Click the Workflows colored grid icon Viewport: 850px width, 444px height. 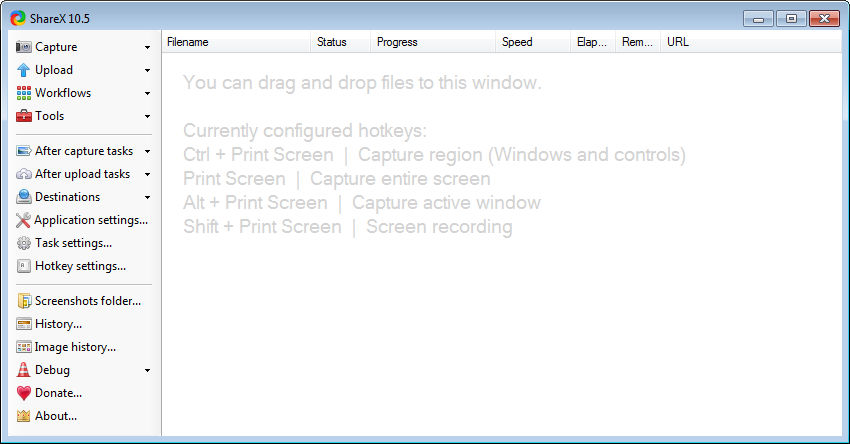[x=24, y=93]
